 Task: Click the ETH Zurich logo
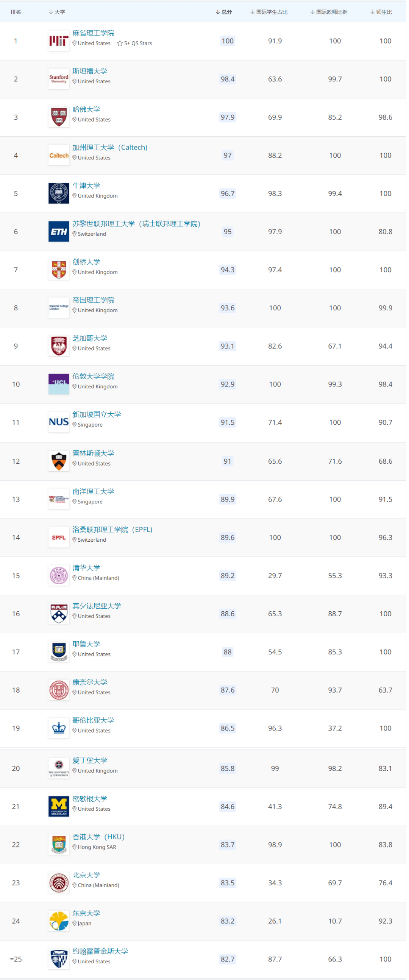(59, 232)
